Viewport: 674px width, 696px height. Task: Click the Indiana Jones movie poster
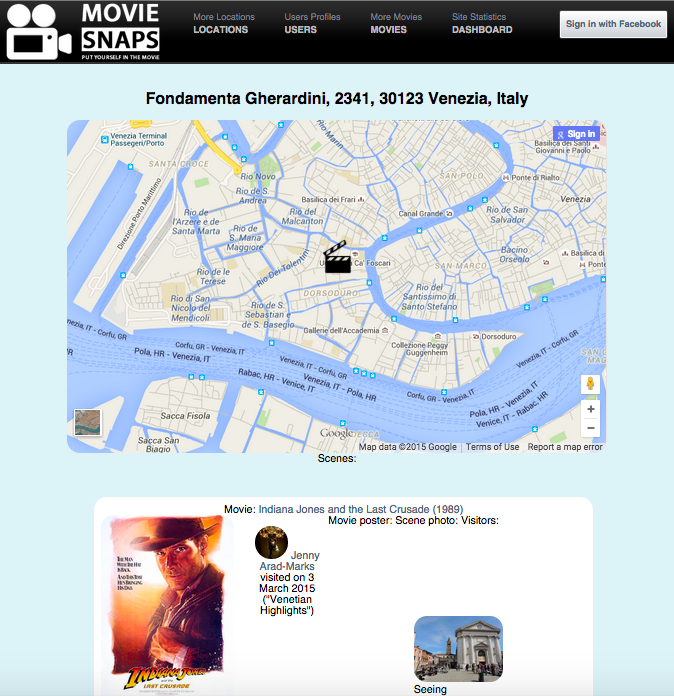pyautogui.click(x=167, y=604)
